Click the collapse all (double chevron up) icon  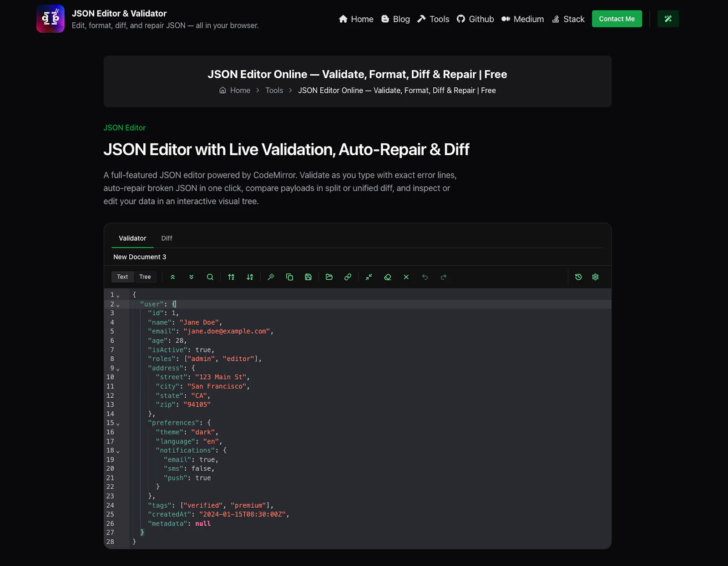click(x=172, y=277)
